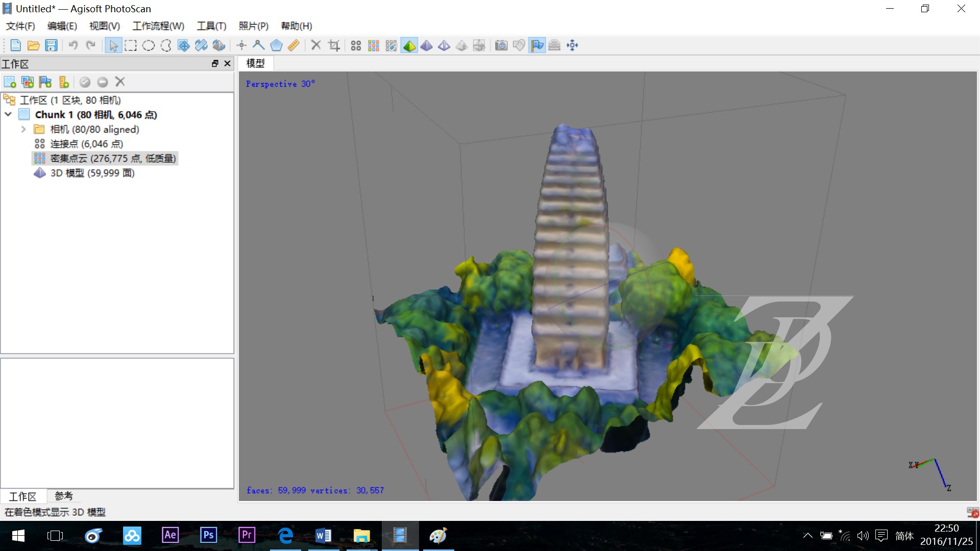Choose the Move region tool
The image size is (980, 551).
[x=184, y=45]
